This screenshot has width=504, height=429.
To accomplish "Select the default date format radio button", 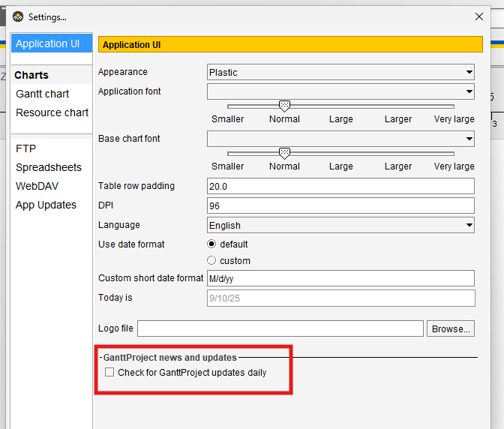I will tap(211, 244).
